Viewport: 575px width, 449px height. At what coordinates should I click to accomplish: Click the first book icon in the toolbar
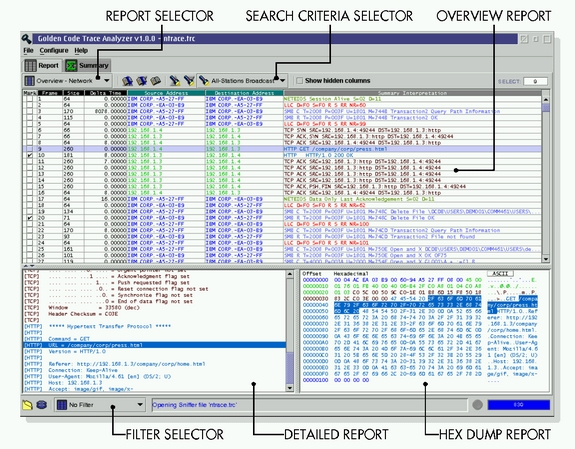[x=127, y=80]
